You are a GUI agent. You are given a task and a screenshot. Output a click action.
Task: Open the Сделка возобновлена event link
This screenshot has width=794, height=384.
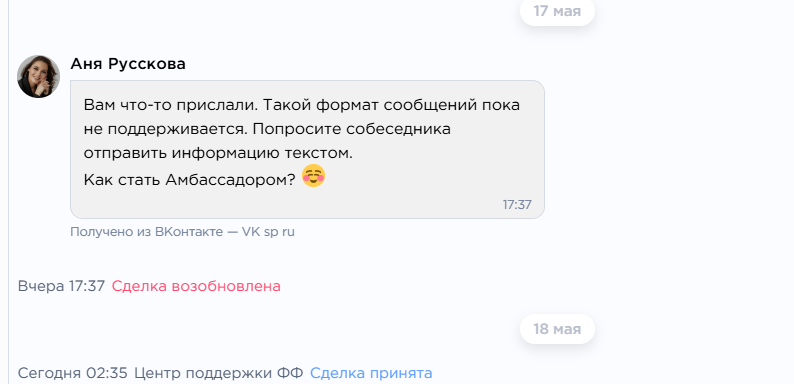tap(196, 286)
